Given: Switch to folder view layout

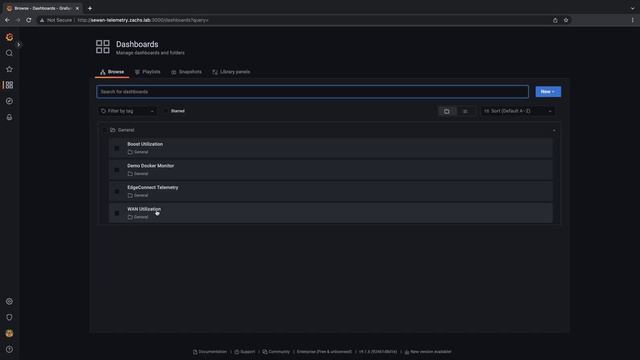Looking at the screenshot, I should click(447, 111).
